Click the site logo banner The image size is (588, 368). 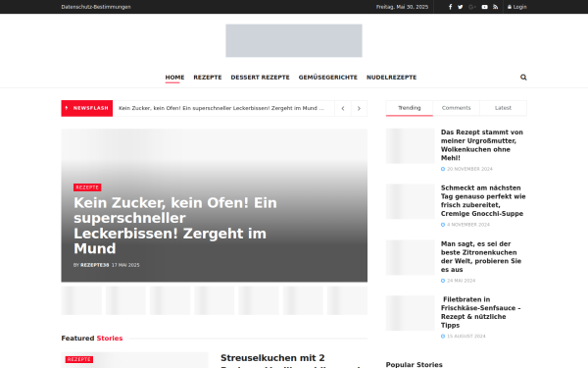(x=294, y=40)
